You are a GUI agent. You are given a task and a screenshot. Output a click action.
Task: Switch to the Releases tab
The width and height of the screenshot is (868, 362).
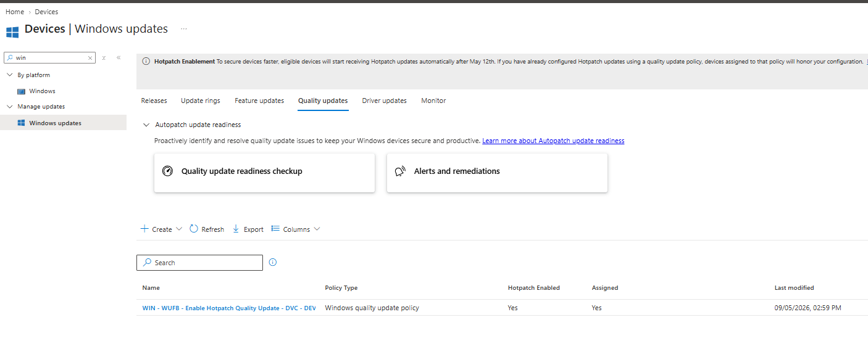pos(154,101)
